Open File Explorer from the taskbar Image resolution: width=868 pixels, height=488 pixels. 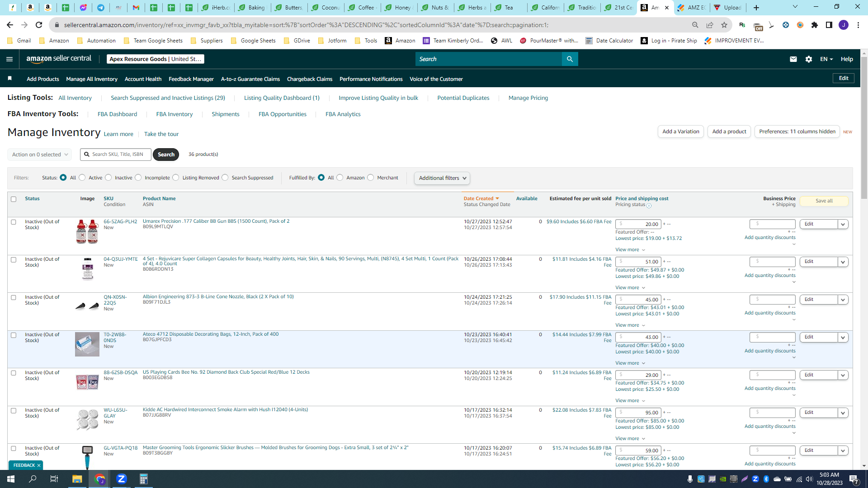click(x=77, y=479)
